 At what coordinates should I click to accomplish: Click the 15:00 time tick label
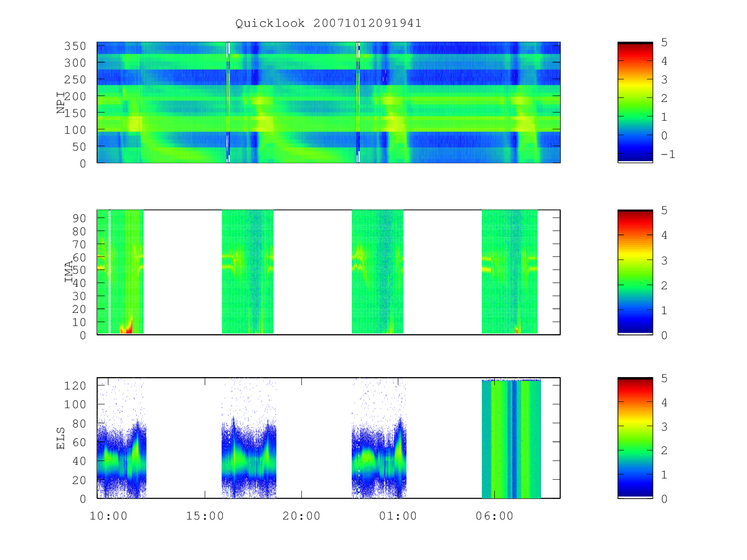pos(205,516)
